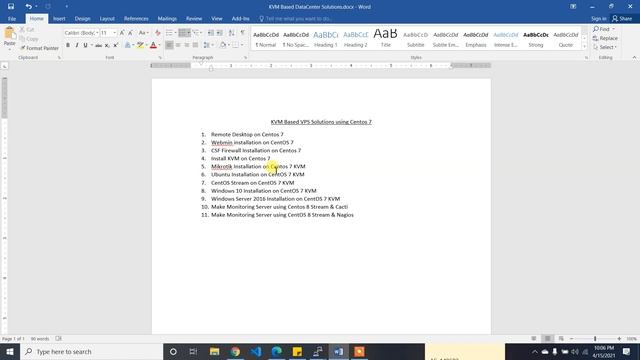
Task: Click the Increase Indent icon
Action: click(x=220, y=33)
